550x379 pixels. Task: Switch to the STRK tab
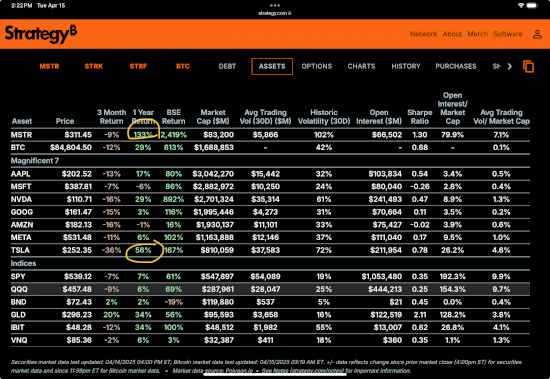point(94,66)
